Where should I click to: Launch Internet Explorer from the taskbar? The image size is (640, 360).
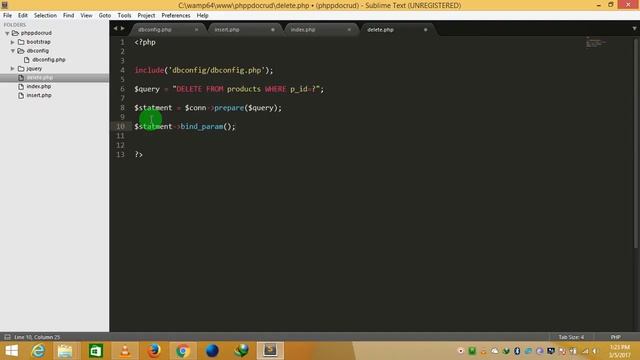[38, 351]
